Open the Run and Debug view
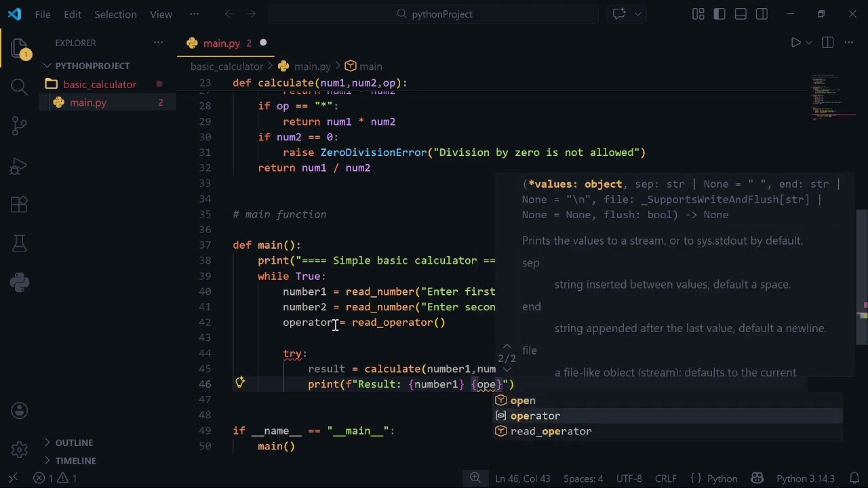Image resolution: width=868 pixels, height=488 pixels. pyautogui.click(x=19, y=165)
